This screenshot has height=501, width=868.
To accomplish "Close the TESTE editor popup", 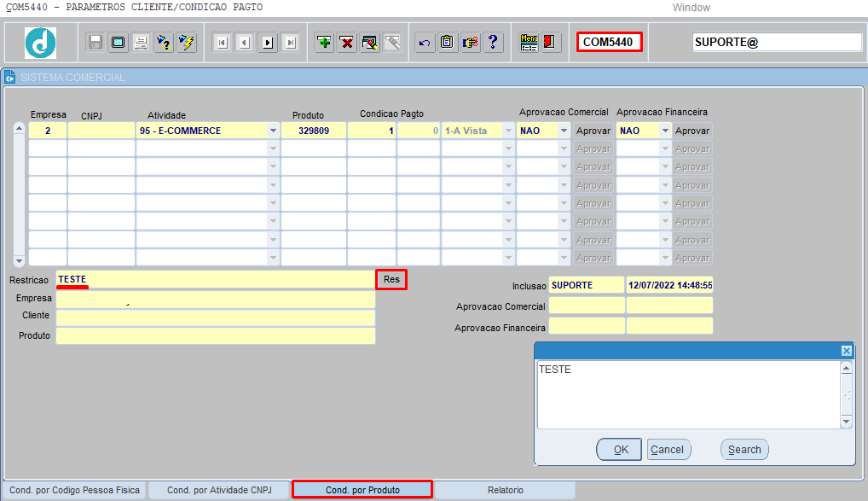I will coord(847,351).
